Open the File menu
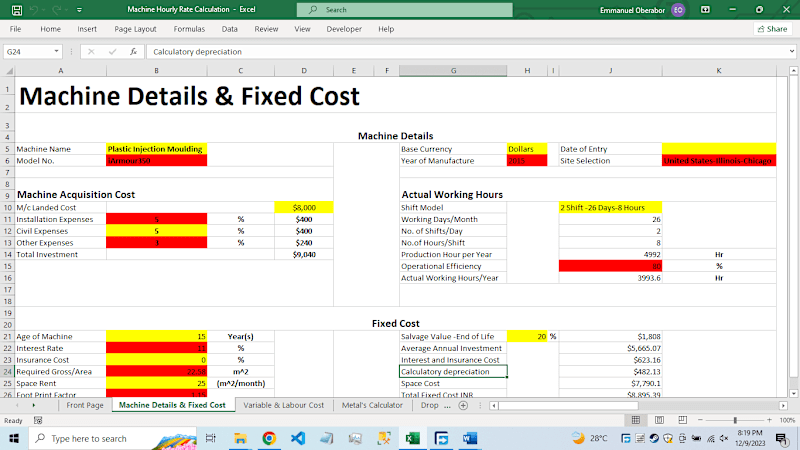800x450 pixels. coord(15,29)
